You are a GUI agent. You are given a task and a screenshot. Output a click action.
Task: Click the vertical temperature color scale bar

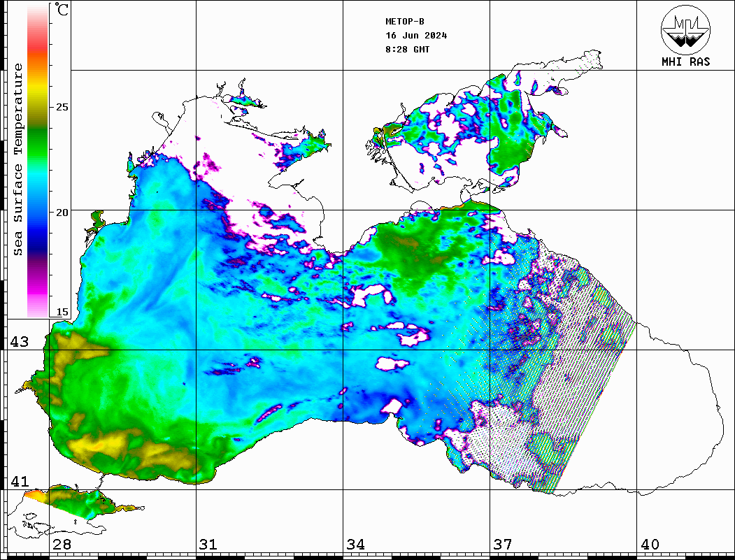click(38, 161)
